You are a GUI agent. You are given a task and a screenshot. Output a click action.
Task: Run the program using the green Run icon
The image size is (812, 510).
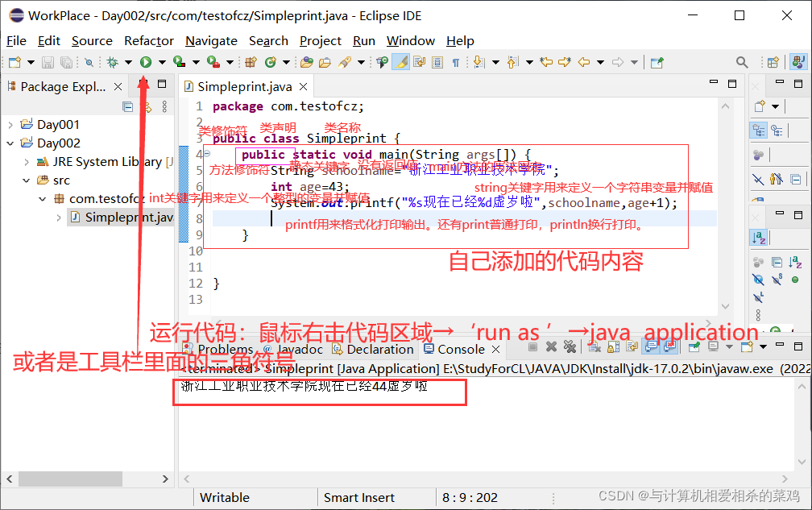coord(146,60)
